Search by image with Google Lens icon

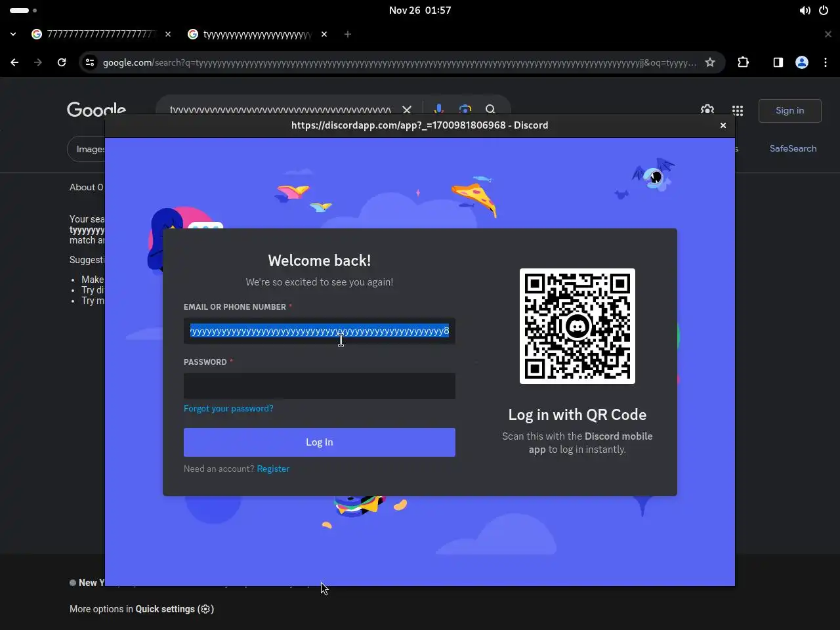[465, 109]
